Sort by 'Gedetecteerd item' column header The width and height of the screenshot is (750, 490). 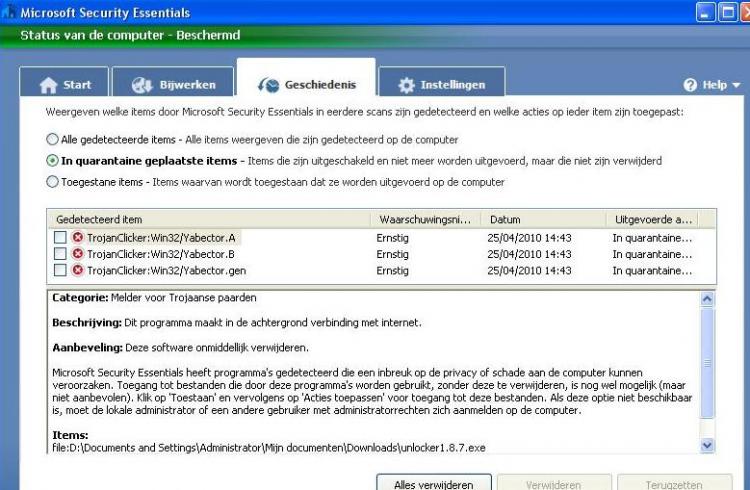coord(209,219)
